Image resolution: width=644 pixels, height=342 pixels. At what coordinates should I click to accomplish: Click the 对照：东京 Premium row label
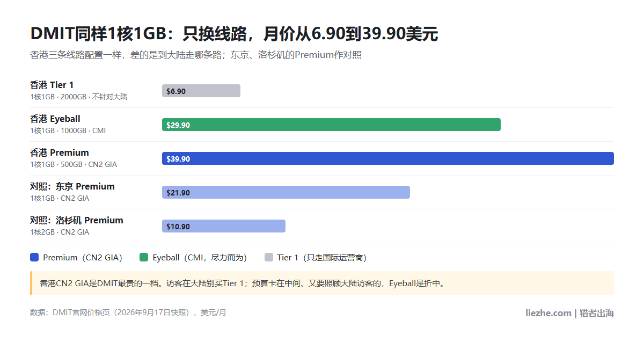point(72,186)
